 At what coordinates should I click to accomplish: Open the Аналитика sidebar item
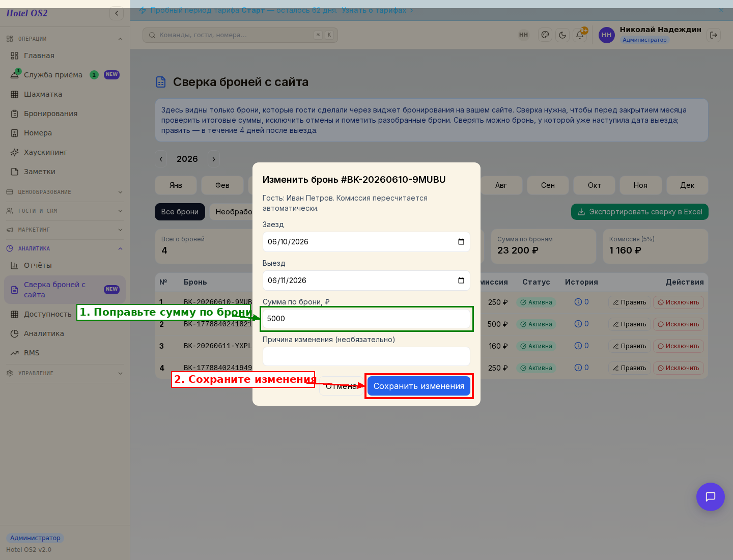pyautogui.click(x=65, y=333)
